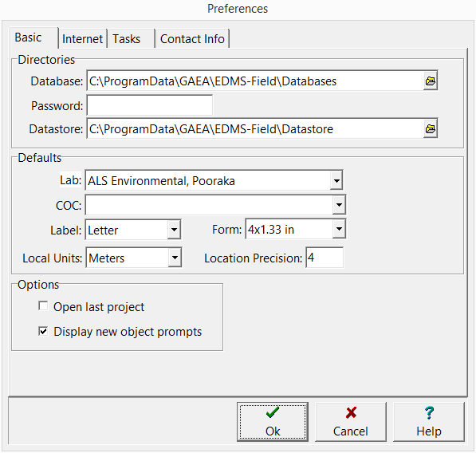The height and width of the screenshot is (453, 476).
Task: Open Help with question mark button
Action: pyautogui.click(x=429, y=422)
